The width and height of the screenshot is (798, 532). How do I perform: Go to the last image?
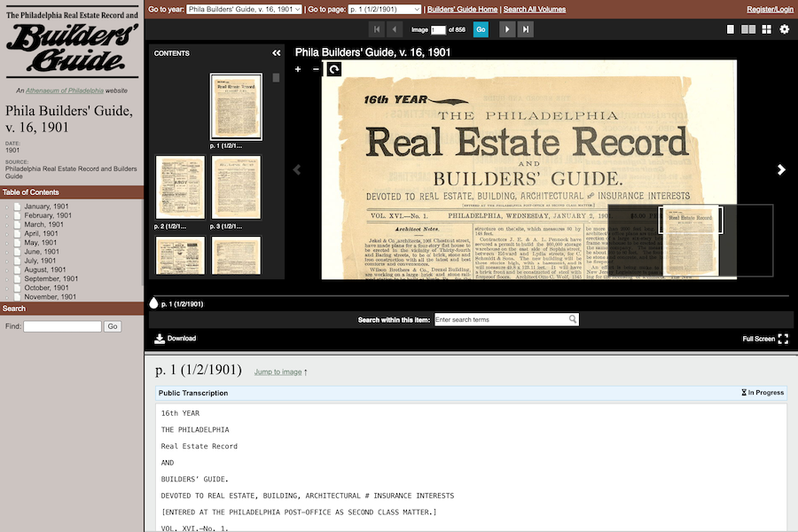pyautogui.click(x=527, y=29)
